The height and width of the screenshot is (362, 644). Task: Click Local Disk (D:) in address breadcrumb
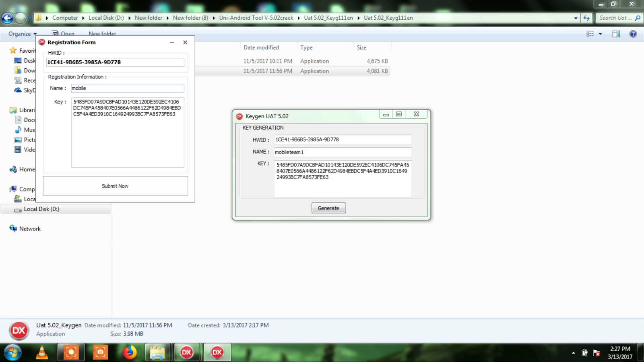[106, 18]
